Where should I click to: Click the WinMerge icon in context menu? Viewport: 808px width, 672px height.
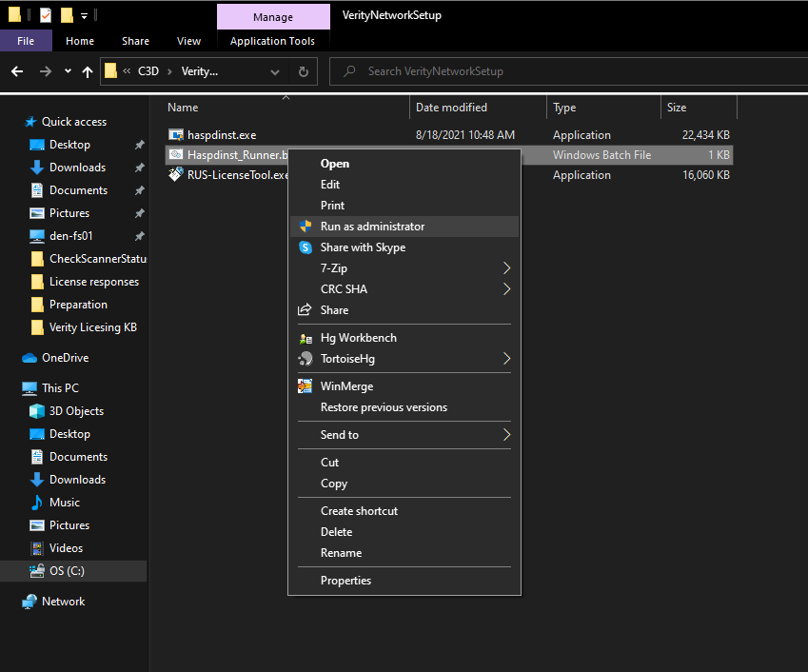305,386
